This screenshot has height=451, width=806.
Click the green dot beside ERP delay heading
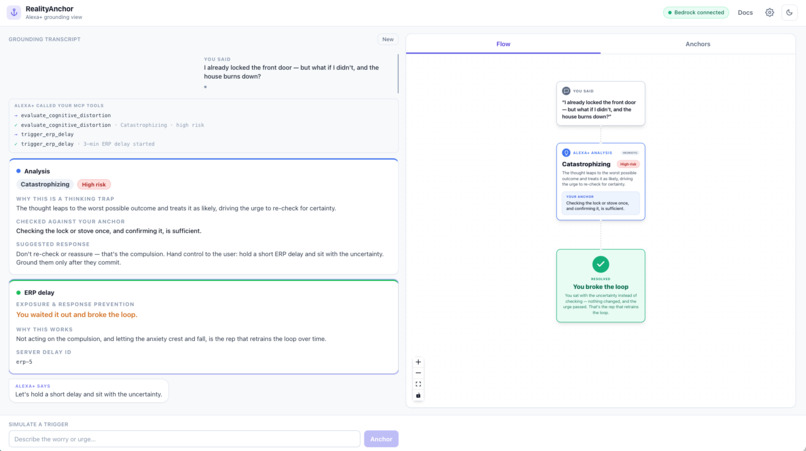(19, 293)
